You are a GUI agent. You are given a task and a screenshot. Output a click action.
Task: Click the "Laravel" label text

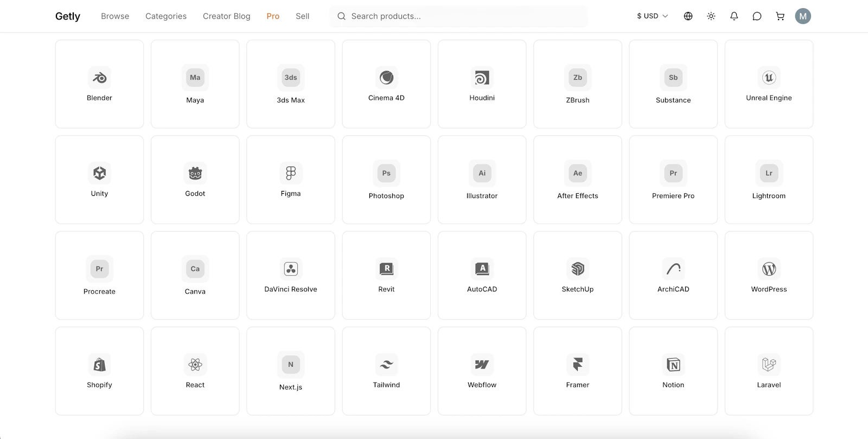[769, 385]
